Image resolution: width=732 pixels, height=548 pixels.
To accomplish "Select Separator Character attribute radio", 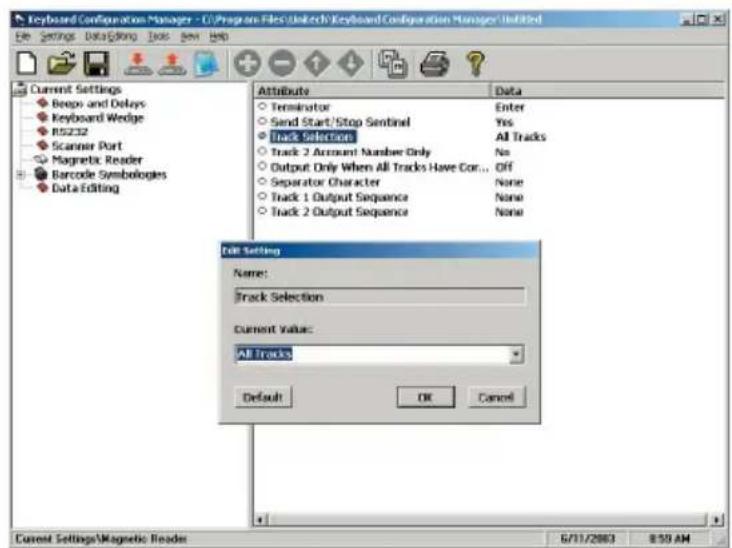I will tap(262, 181).
